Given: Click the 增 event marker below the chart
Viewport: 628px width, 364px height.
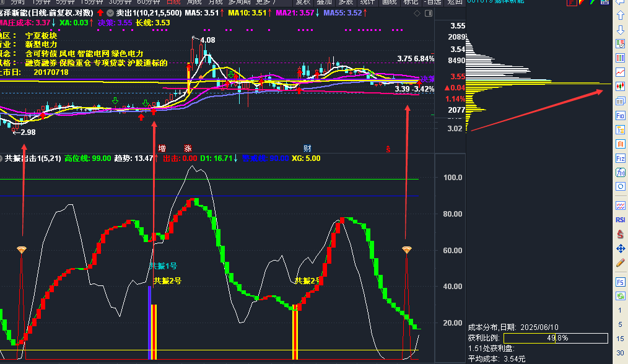Looking at the screenshot, I should [162, 149].
